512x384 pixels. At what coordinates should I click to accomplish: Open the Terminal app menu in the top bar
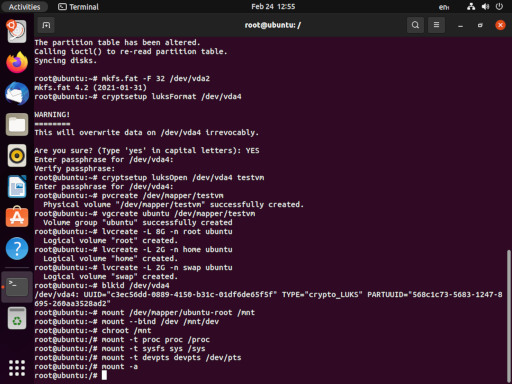[79, 7]
